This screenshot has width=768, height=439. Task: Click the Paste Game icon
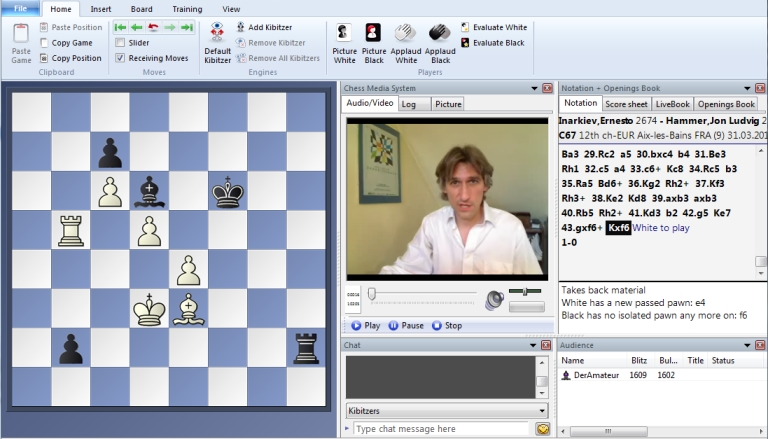click(21, 33)
